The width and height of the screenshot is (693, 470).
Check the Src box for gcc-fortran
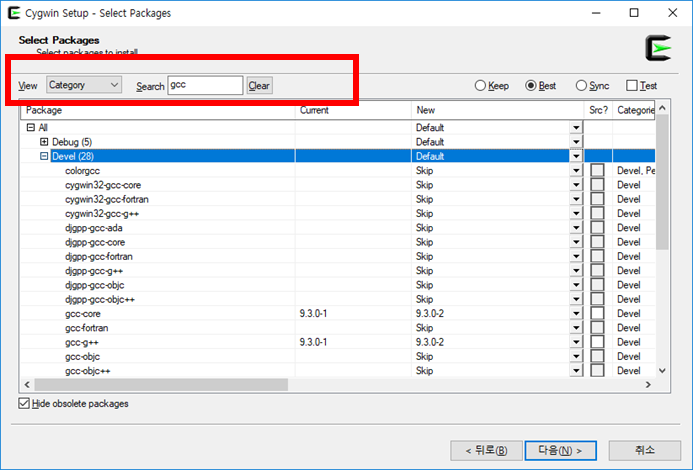597,328
